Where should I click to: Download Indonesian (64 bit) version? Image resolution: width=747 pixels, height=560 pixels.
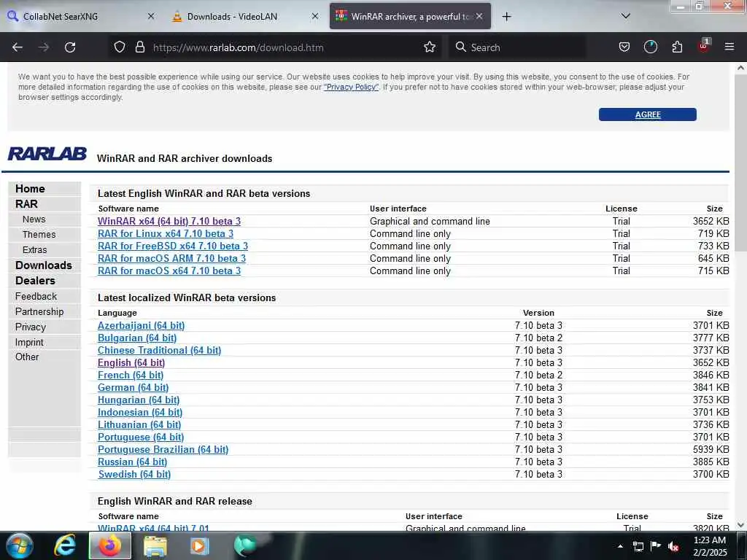click(140, 413)
